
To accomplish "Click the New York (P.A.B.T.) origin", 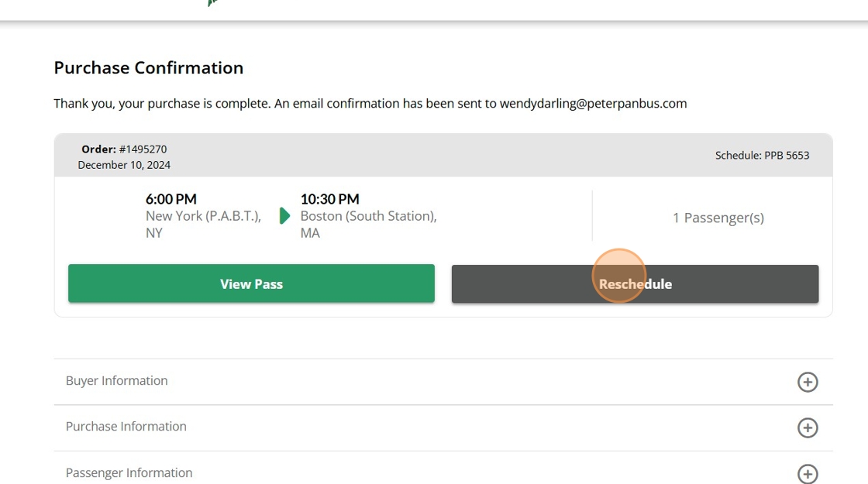I will (203, 216).
